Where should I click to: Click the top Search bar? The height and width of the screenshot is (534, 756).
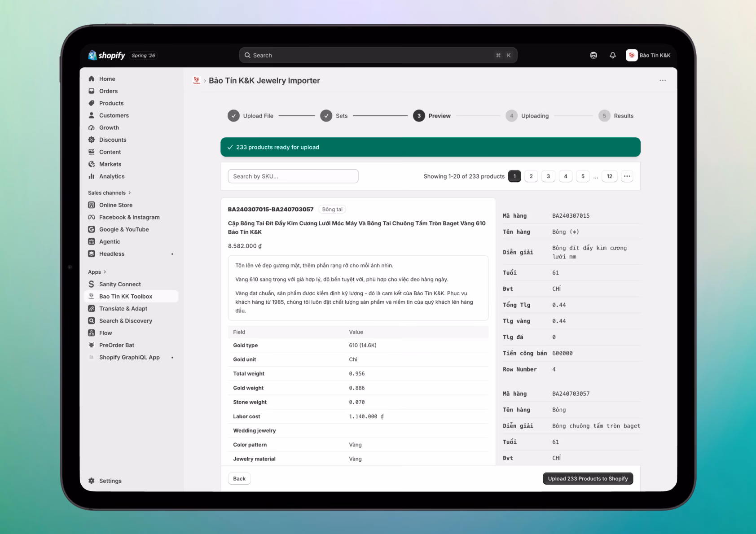378,55
